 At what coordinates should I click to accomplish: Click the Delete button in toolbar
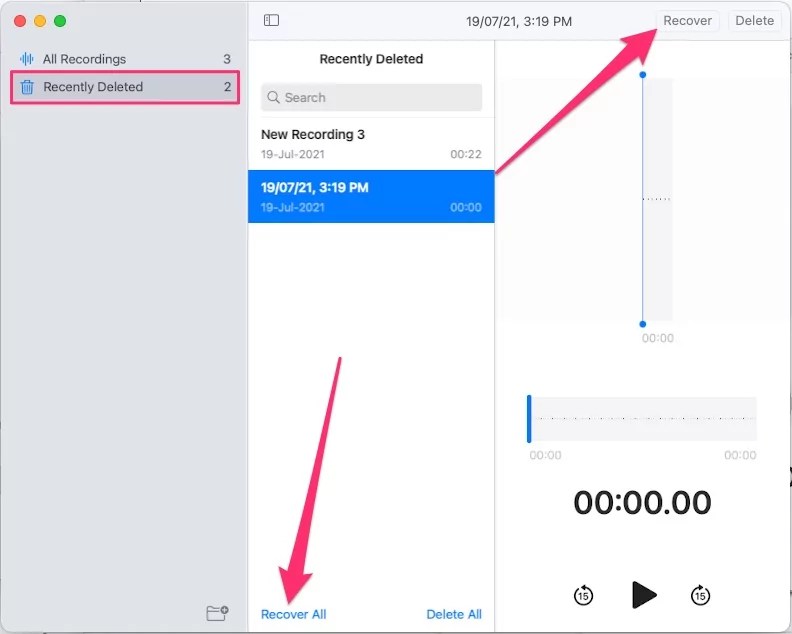tap(755, 21)
